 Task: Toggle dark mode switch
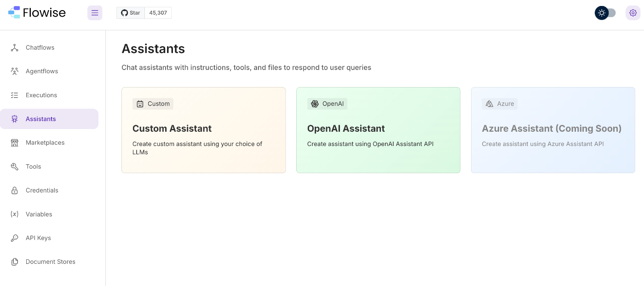[x=605, y=13]
